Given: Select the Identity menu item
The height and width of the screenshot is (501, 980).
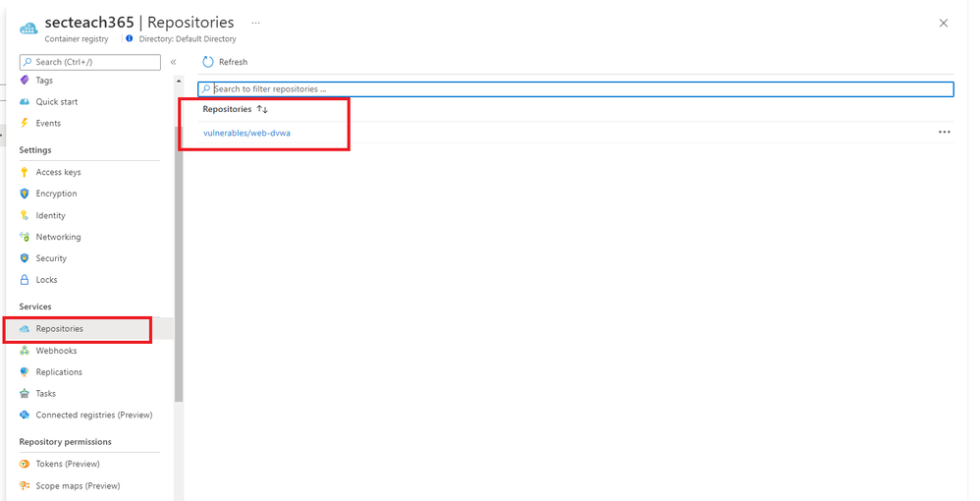Looking at the screenshot, I should [x=51, y=215].
